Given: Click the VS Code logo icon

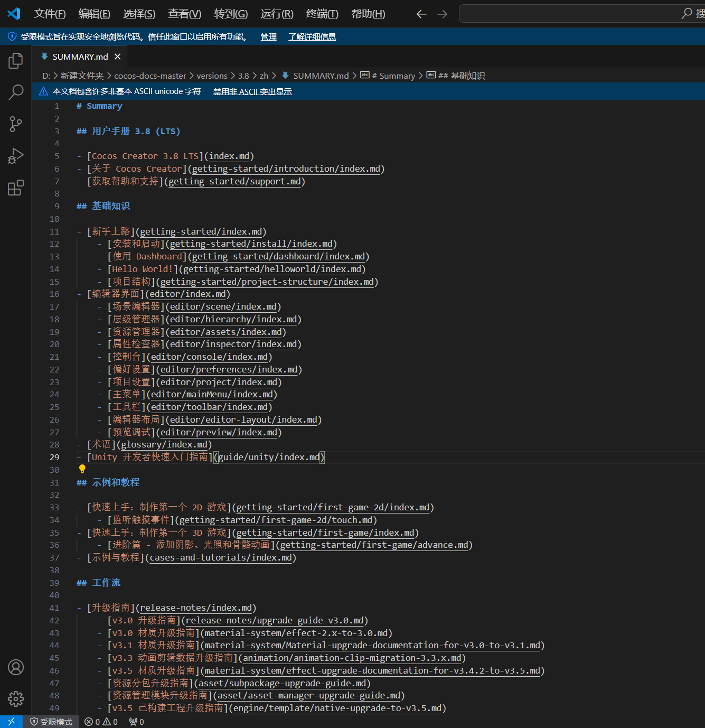Looking at the screenshot, I should [14, 14].
